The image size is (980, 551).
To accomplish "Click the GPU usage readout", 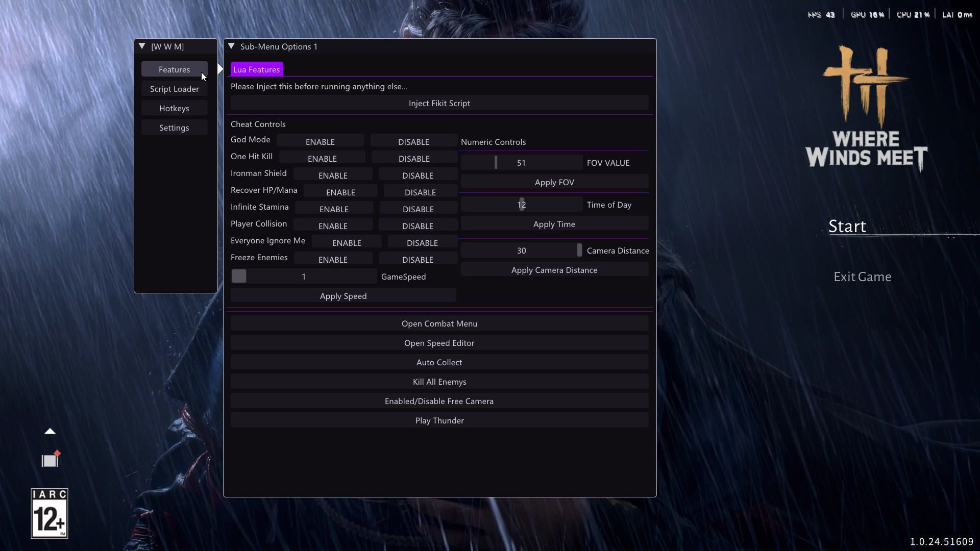I will coord(867,15).
